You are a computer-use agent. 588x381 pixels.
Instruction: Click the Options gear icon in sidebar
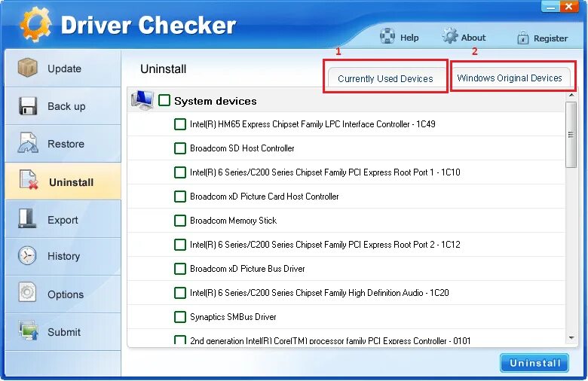coord(27,292)
